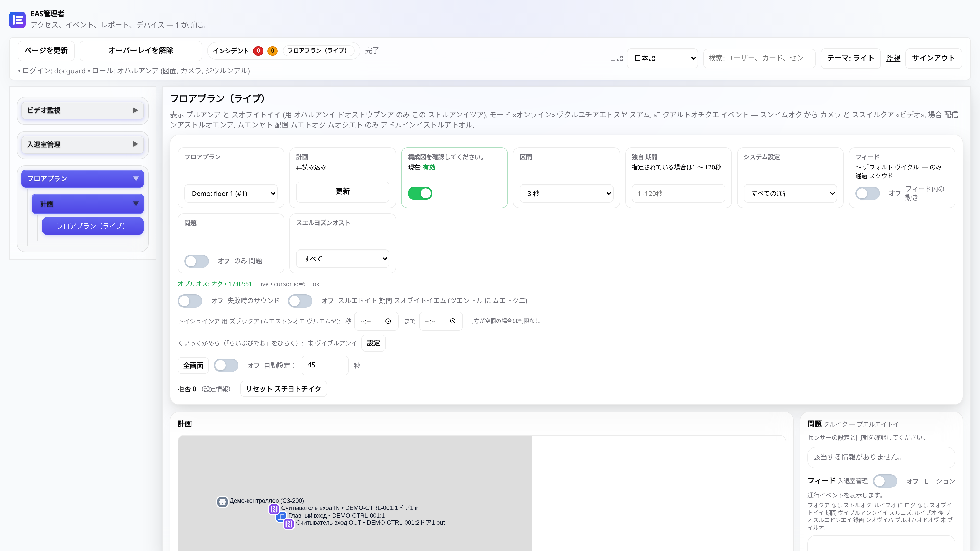Click the clock icon in the start time field
This screenshot has height=551, width=980.
tap(388, 321)
